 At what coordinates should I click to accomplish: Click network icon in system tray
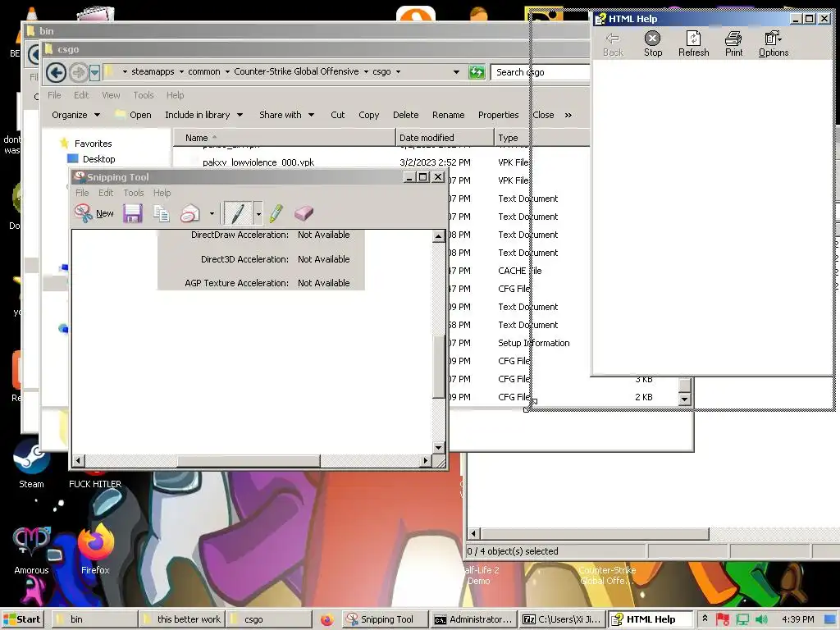pos(742,619)
